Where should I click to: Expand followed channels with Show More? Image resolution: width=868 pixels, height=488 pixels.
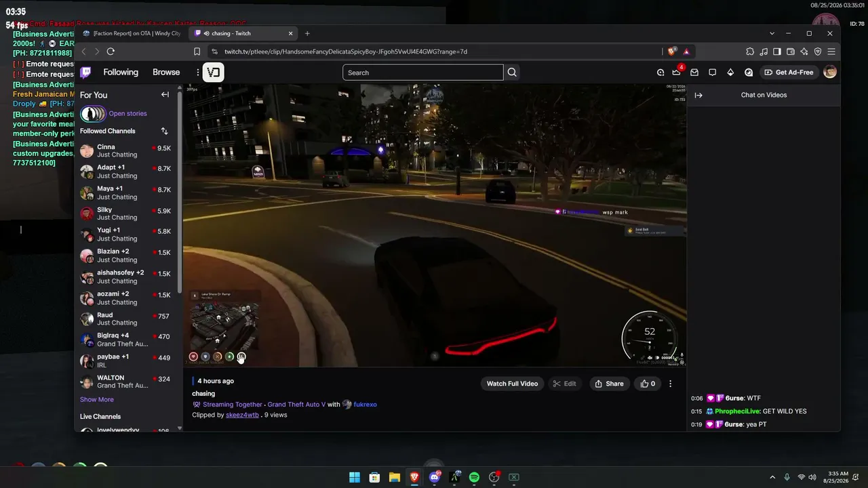pyautogui.click(x=97, y=400)
